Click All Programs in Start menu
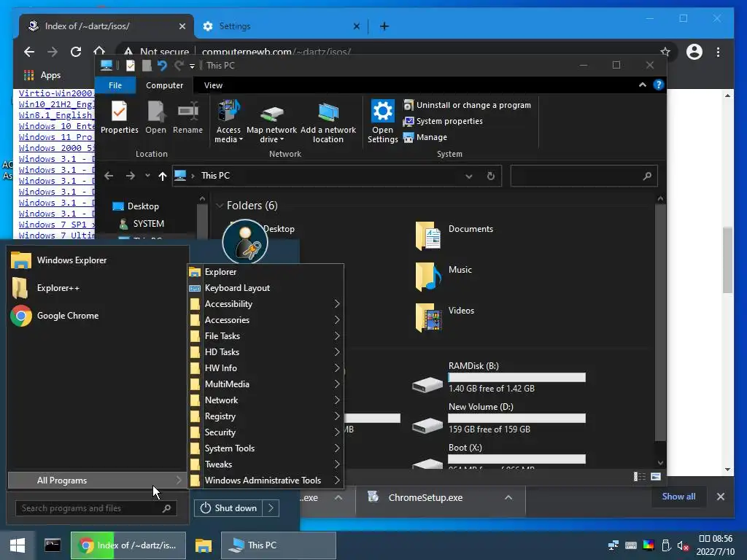The width and height of the screenshot is (747, 560). [96, 481]
